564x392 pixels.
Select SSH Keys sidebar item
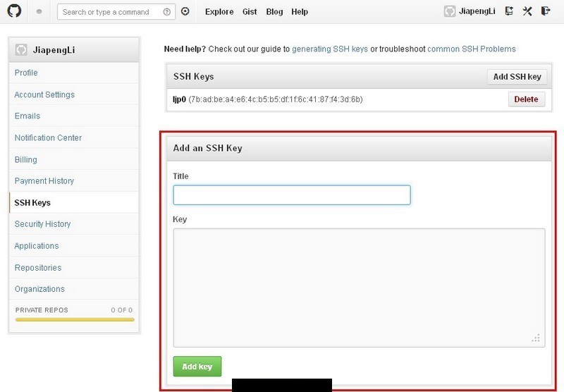point(74,202)
